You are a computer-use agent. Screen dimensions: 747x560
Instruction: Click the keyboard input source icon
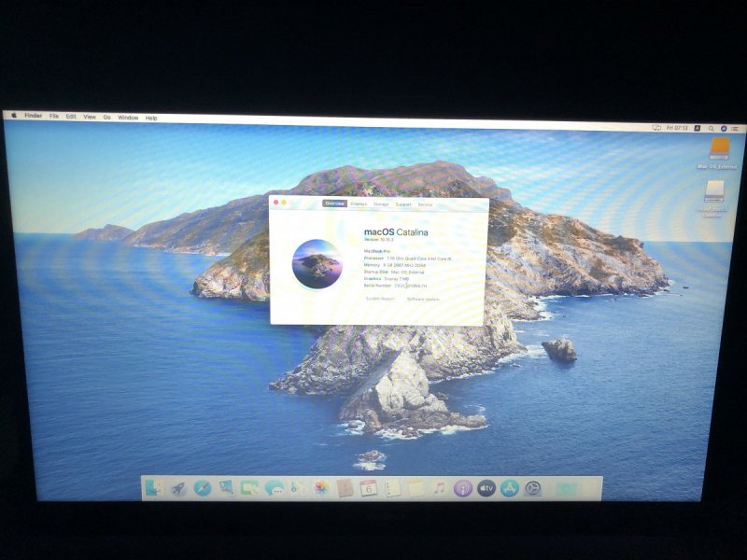coord(697,128)
